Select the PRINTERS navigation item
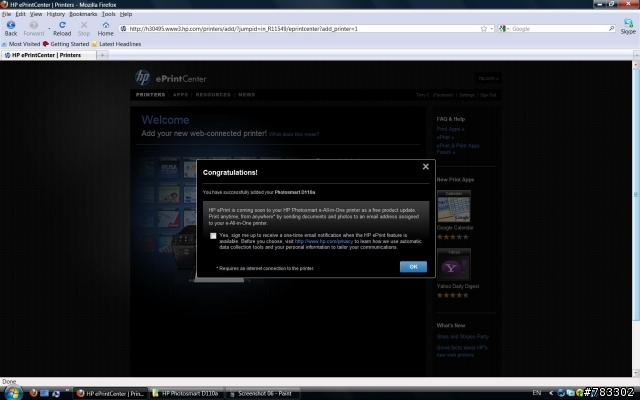The height and width of the screenshot is (400, 640). [x=150, y=95]
